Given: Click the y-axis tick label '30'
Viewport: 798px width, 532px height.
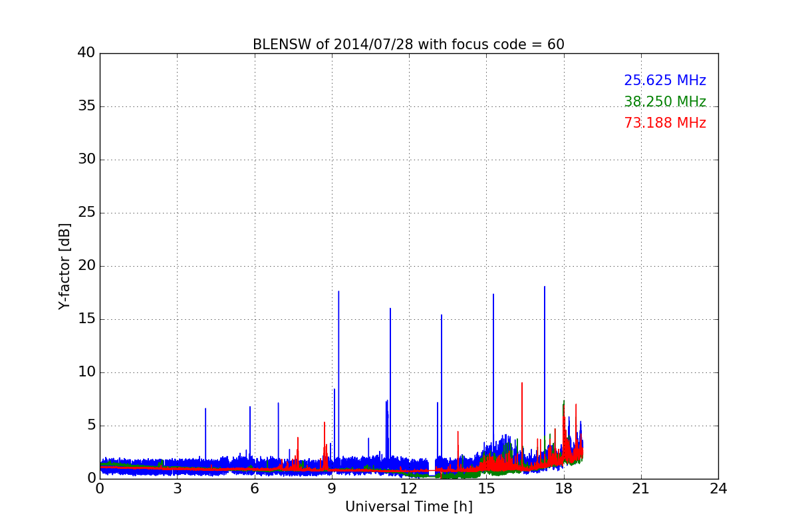Looking at the screenshot, I should (x=86, y=160).
